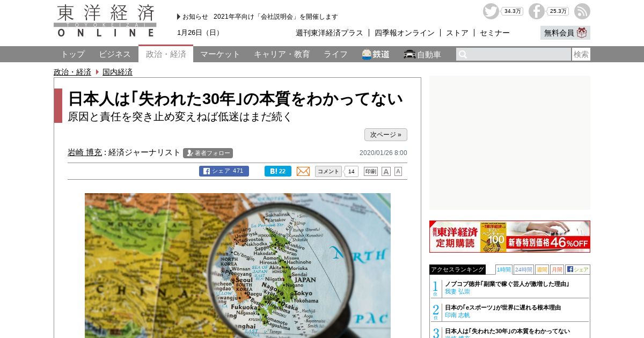This screenshot has width=644, height=338.
Task: Click the comment count 14
Action: tap(351, 171)
